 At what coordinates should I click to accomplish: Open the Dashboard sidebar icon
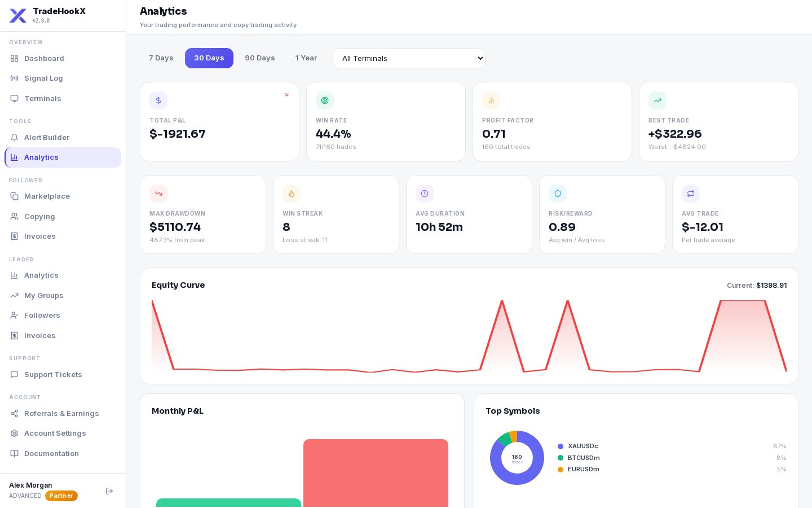[x=15, y=59]
